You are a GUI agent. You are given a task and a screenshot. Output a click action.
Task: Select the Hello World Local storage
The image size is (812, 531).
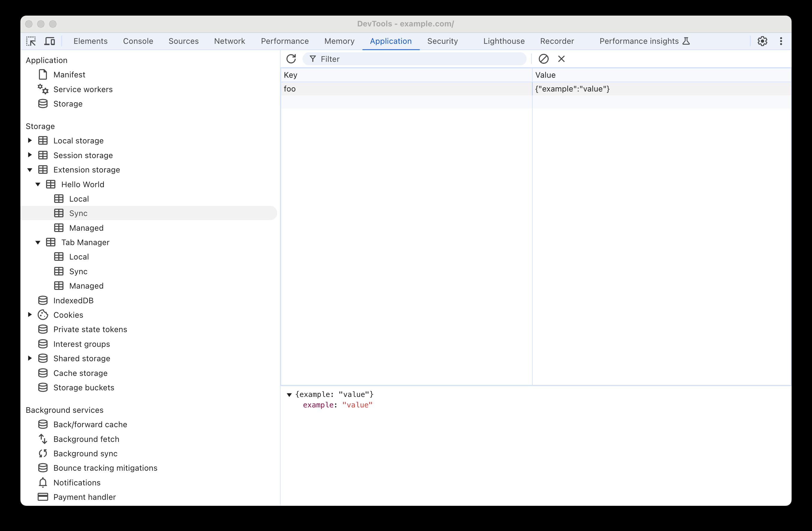79,199
